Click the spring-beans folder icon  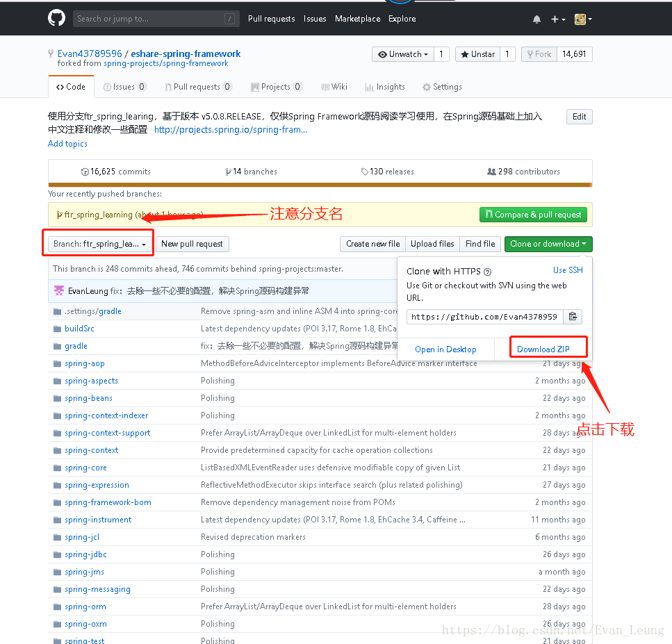[57, 399]
